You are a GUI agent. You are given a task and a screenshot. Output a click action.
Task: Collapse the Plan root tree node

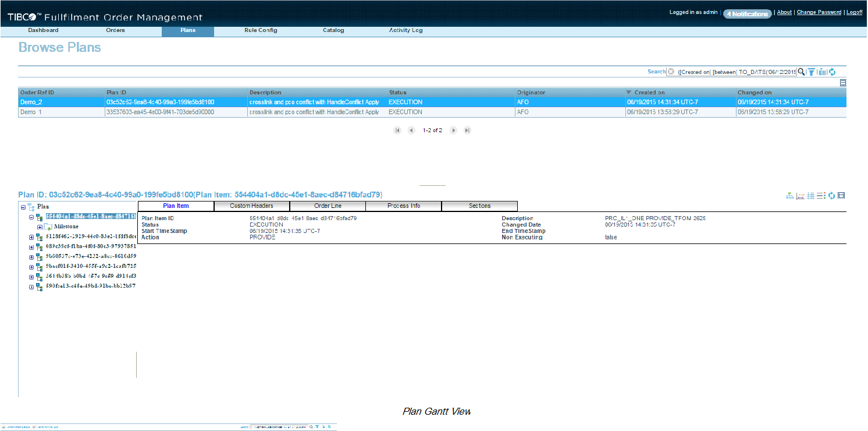[23, 207]
